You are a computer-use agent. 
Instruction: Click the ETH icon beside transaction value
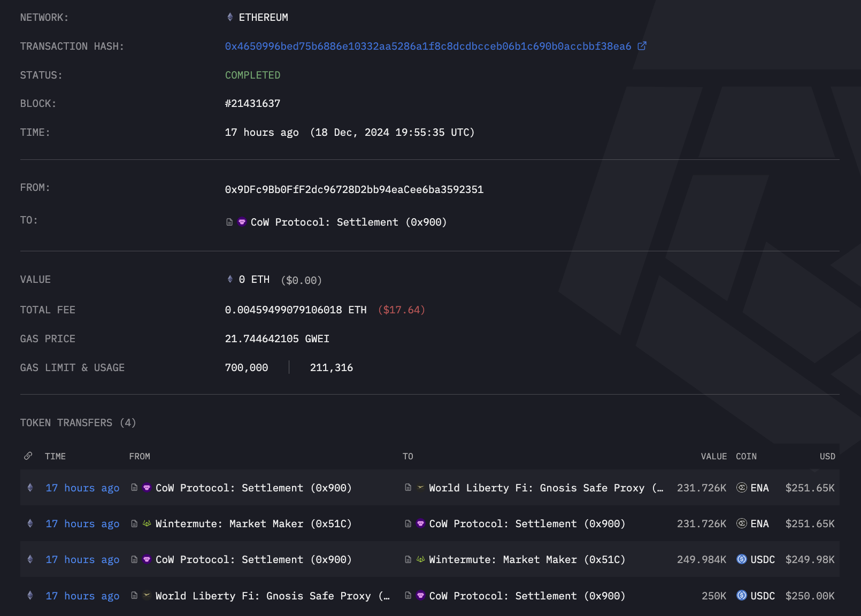pyautogui.click(x=230, y=279)
